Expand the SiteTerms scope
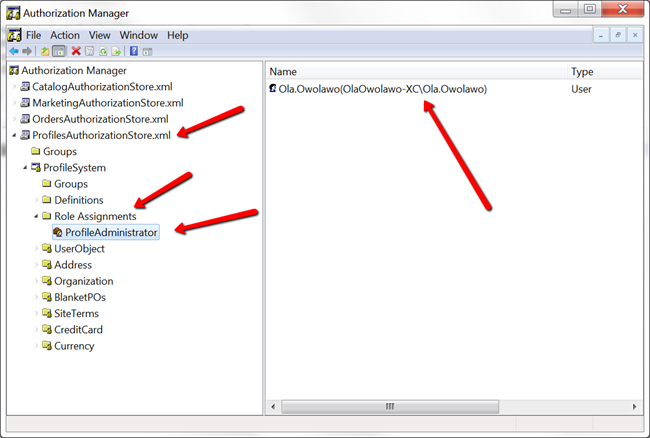Image resolution: width=650 pixels, height=438 pixels. pos(36,313)
